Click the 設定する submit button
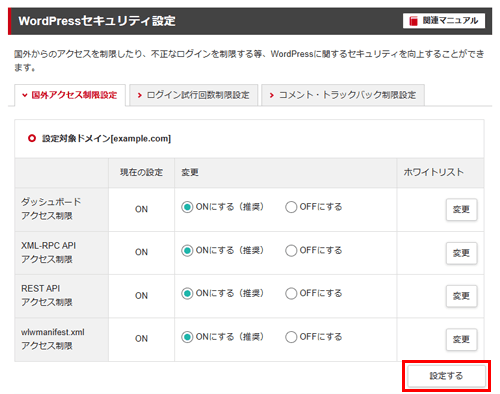This screenshot has width=500, height=394. [446, 376]
